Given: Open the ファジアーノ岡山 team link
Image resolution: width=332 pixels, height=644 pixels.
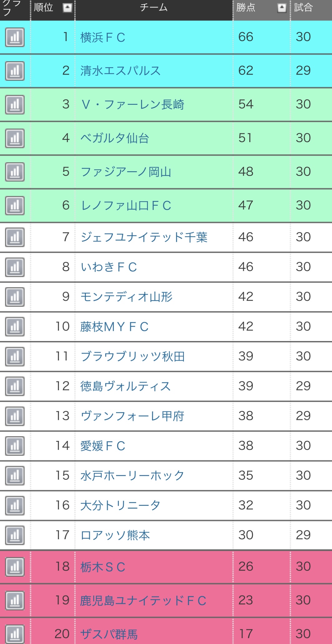Looking at the screenshot, I should [126, 172].
